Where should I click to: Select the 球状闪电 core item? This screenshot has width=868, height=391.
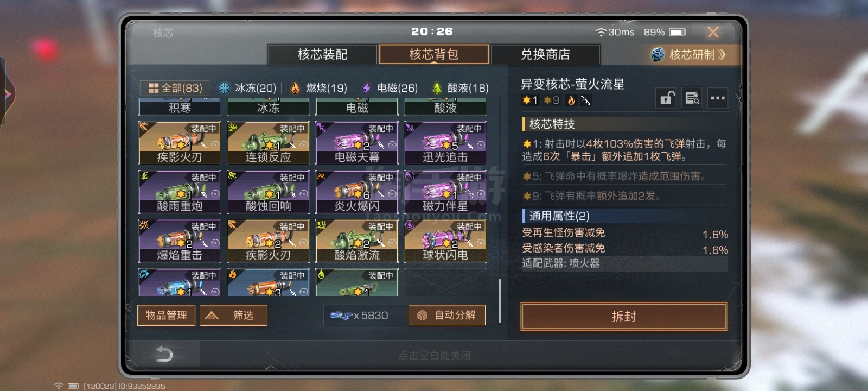[x=445, y=241]
